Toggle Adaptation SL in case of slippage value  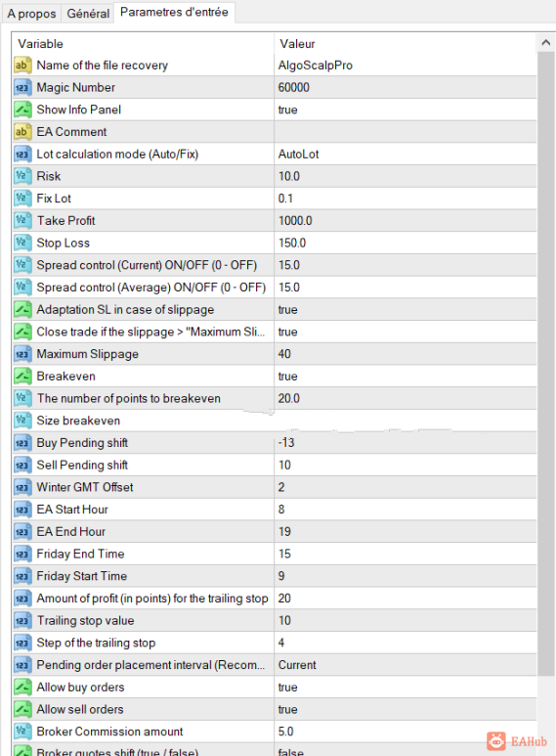coord(405,309)
